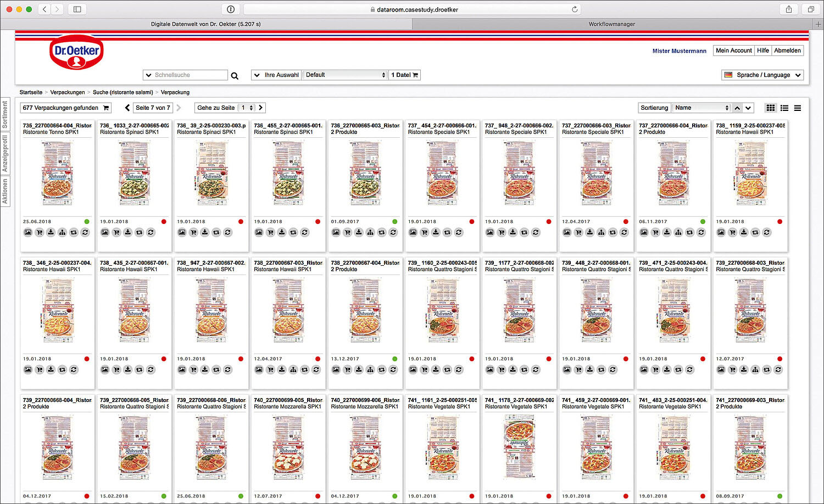
Task: Switch to compact lines view
Action: [798, 108]
